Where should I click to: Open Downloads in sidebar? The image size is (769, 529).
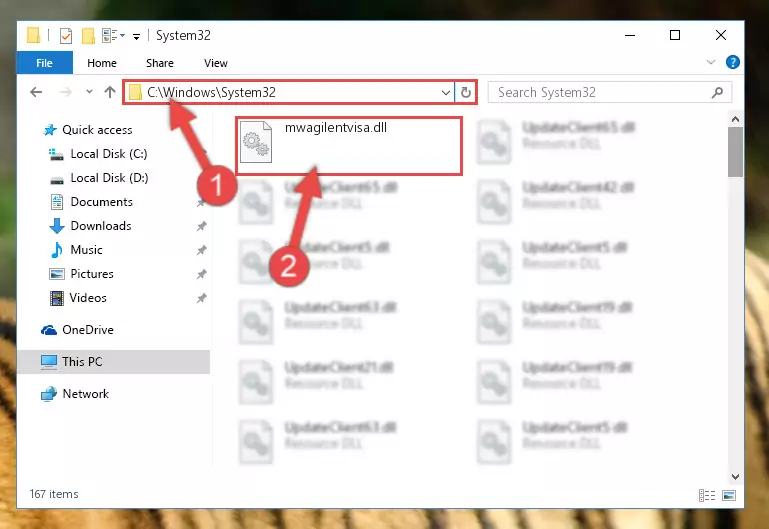(101, 226)
